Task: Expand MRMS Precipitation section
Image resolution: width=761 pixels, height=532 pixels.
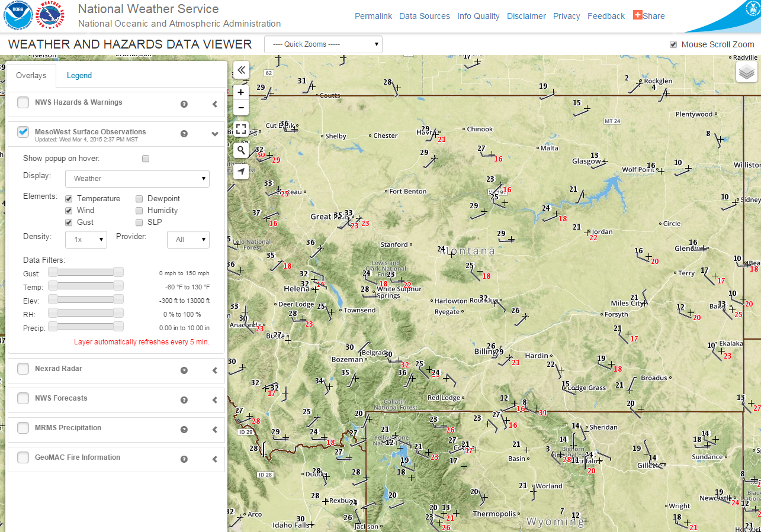Action: point(215,430)
